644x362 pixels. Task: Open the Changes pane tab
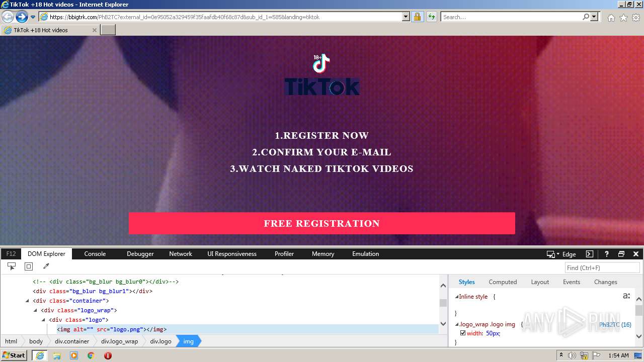[606, 282]
